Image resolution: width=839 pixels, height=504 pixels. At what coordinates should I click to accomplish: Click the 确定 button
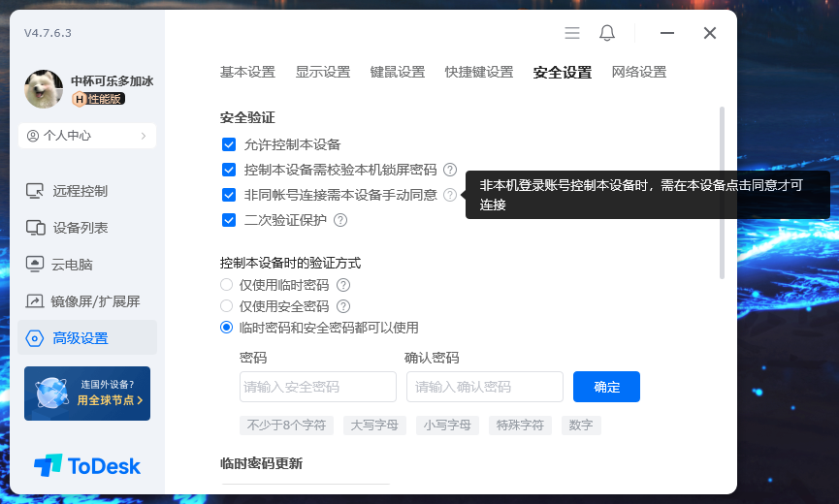(x=606, y=387)
